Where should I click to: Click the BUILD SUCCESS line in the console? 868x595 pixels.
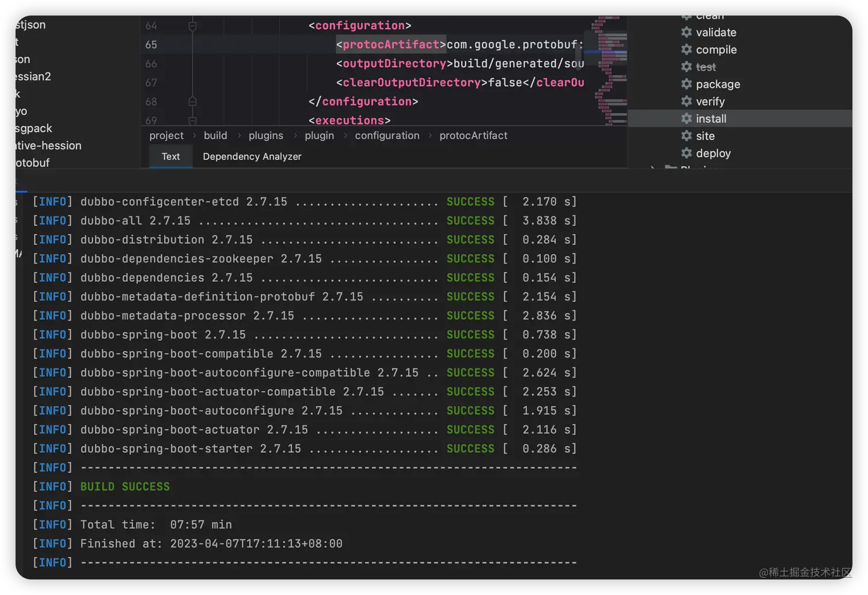click(125, 487)
